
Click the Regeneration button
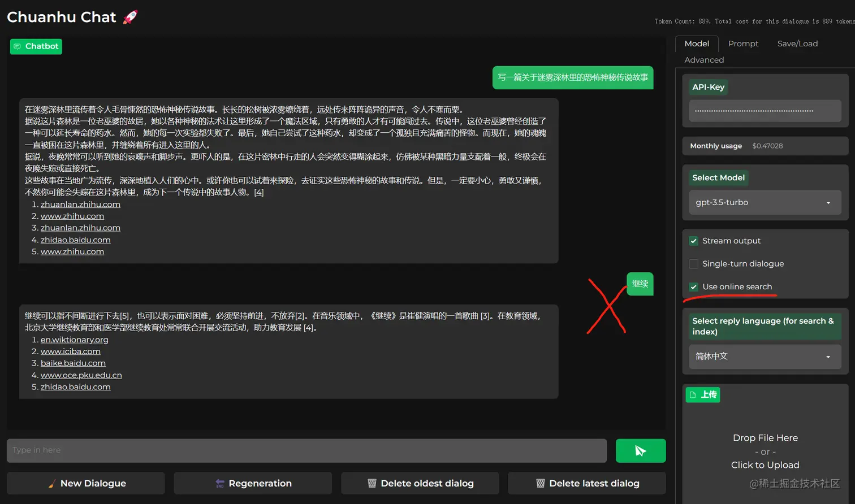pyautogui.click(x=253, y=484)
